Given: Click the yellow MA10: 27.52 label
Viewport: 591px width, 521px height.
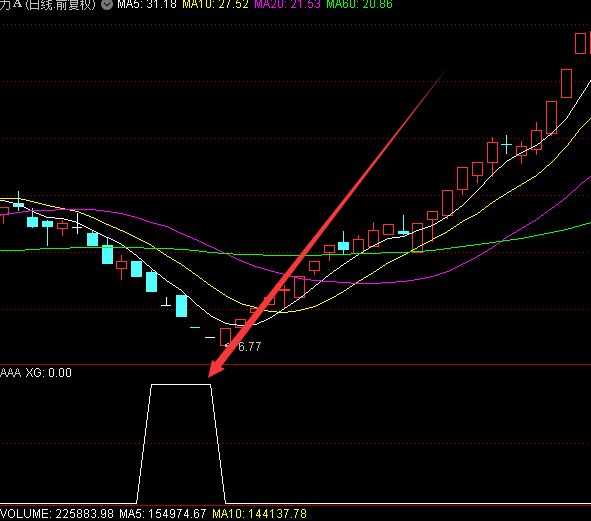Looking at the screenshot, I should pos(215,5).
